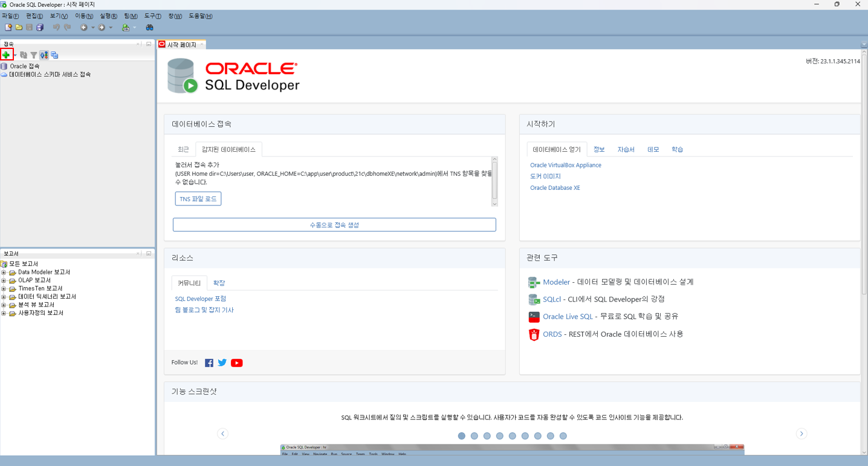868x466 pixels.
Task: Click the funnel filter icon in 접속 panel
Action: [34, 55]
